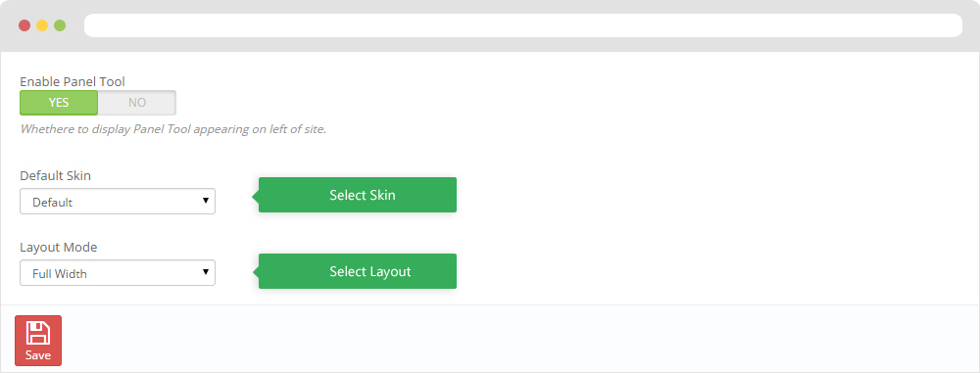Click the red window close dot
Screen dimensions: 980x373
pos(24,25)
